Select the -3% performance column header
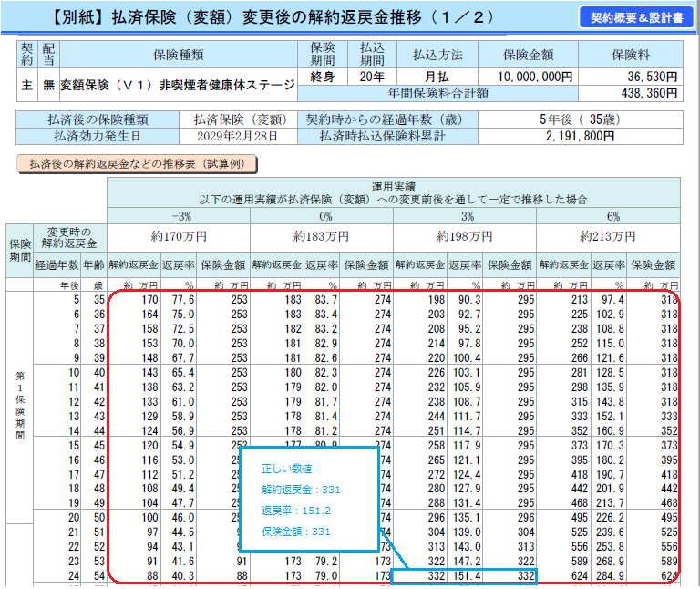This screenshot has width=700, height=589. point(178,214)
